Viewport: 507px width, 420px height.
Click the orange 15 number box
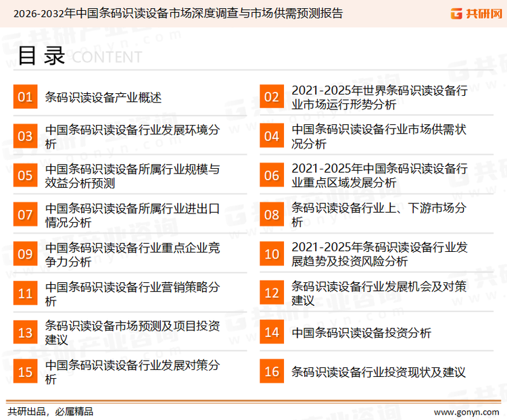[x=25, y=371]
